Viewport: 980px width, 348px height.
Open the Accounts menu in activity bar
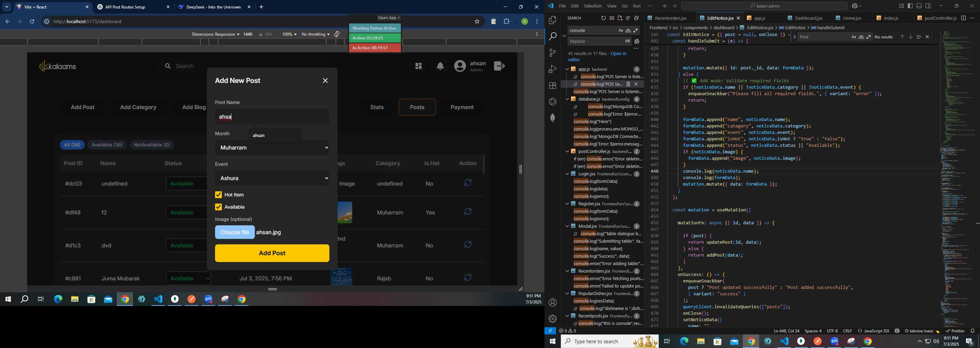click(x=552, y=302)
